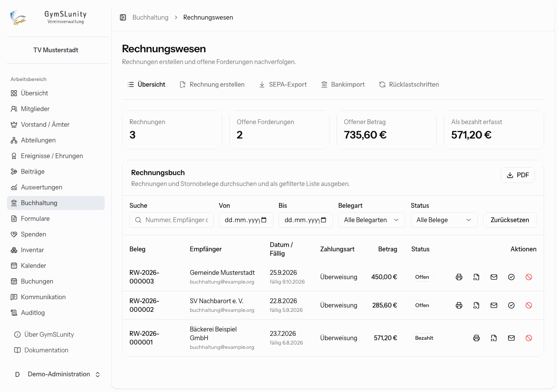
Task: Click the GymSLunity logo
Action: coord(18,17)
